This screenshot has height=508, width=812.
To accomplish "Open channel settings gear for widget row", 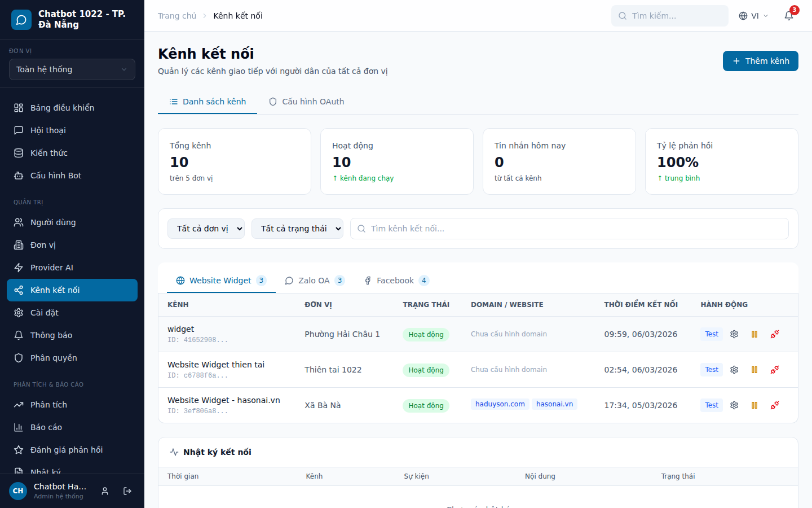I will pos(734,334).
